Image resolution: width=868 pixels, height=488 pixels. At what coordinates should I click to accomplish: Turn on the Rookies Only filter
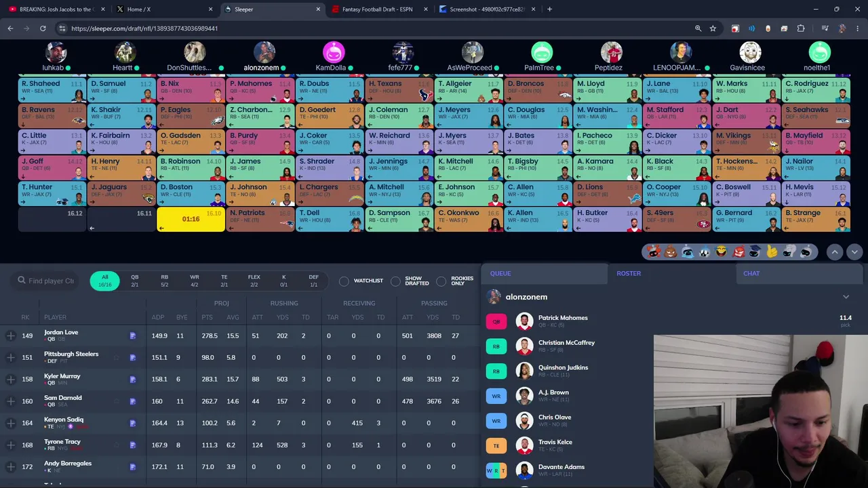[441, 281]
